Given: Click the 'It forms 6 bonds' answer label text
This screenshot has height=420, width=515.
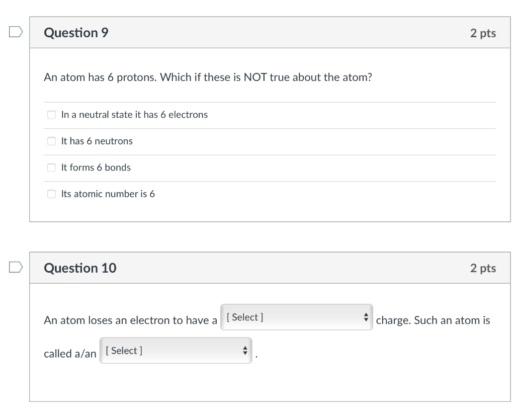Looking at the screenshot, I should click(96, 167).
